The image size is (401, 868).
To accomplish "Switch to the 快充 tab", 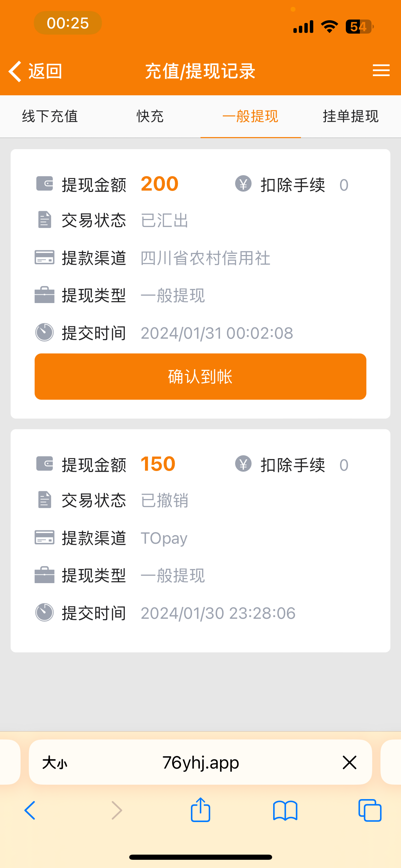I will tap(150, 116).
